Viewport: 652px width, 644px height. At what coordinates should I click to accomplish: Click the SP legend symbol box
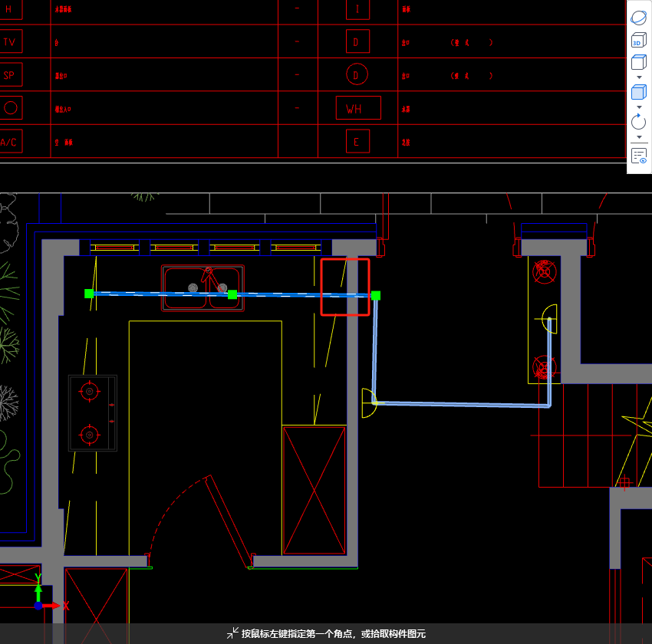coord(10,75)
